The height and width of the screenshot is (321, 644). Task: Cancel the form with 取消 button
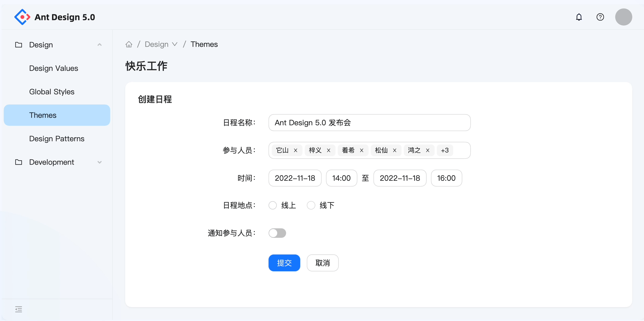323,263
